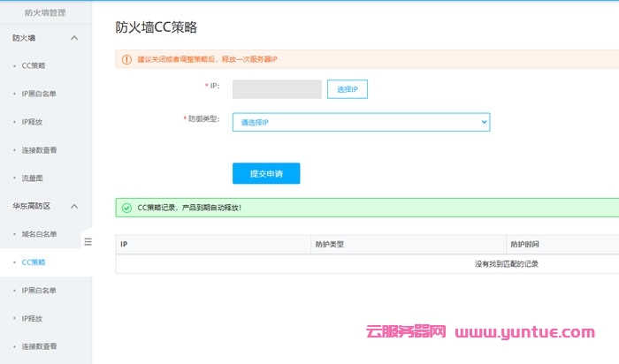Open 连接数查看 under the 防火墙 section
Screen dimensions: 619x364
39,150
